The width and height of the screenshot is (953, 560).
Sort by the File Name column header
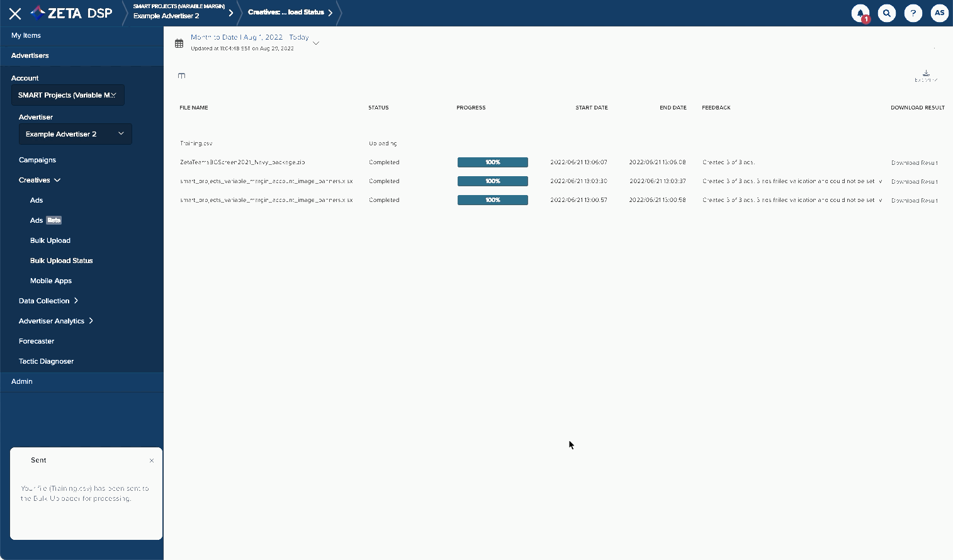tap(194, 108)
